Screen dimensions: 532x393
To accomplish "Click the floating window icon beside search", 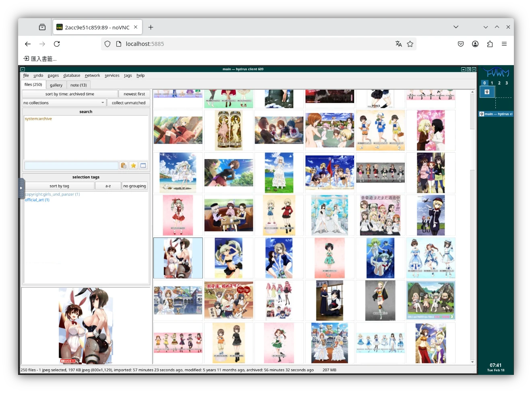I will point(143,165).
